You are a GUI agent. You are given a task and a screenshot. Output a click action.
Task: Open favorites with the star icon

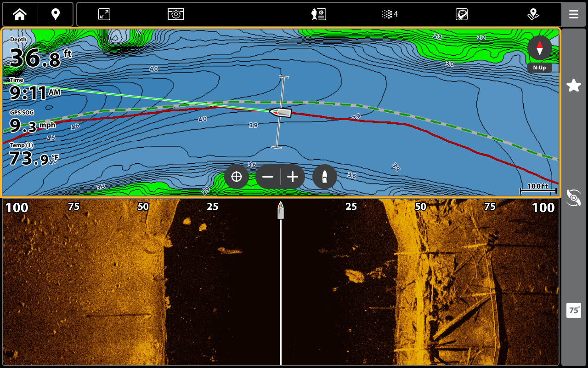tap(573, 85)
